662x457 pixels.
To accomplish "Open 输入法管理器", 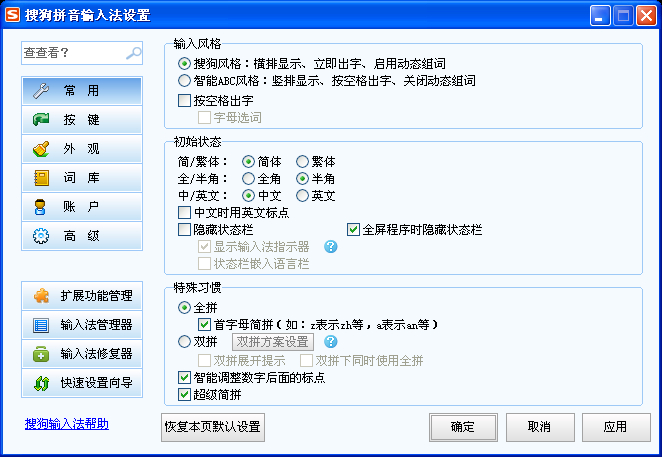I will pyautogui.click(x=82, y=325).
